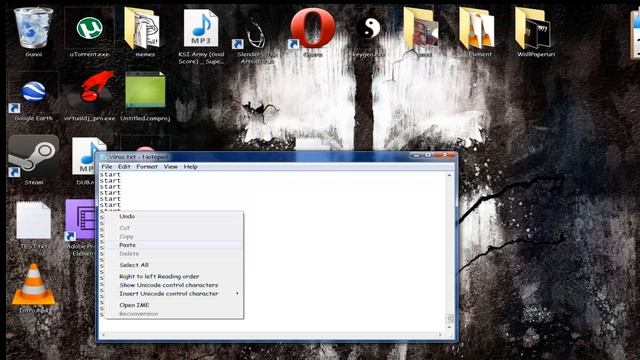The height and width of the screenshot is (360, 640).
Task: Select the Keygen.exe yin-yang icon
Action: [368, 28]
